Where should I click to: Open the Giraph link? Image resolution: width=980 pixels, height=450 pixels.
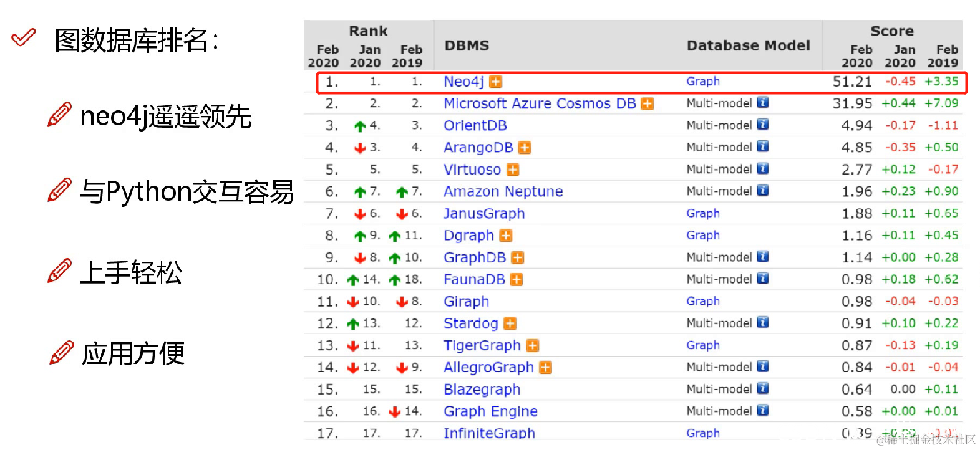(x=466, y=302)
